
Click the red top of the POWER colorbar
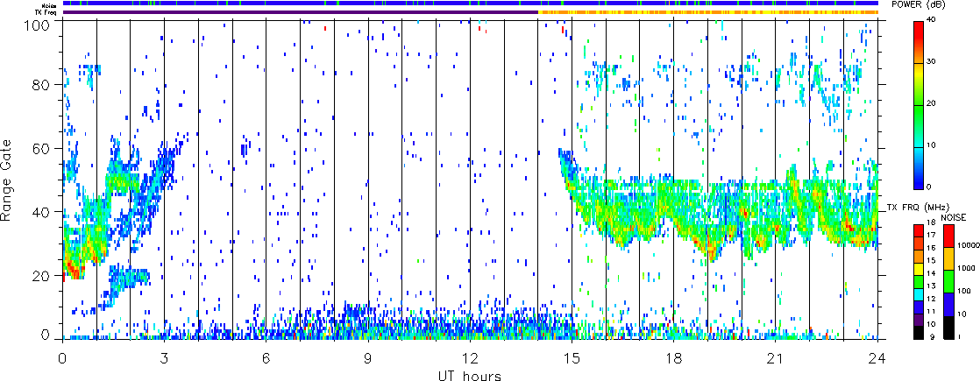point(918,30)
